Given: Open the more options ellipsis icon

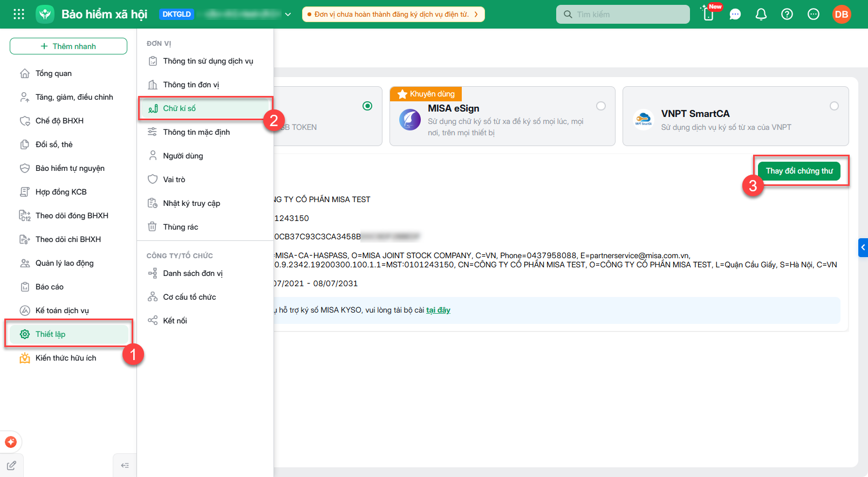Looking at the screenshot, I should click(814, 15).
